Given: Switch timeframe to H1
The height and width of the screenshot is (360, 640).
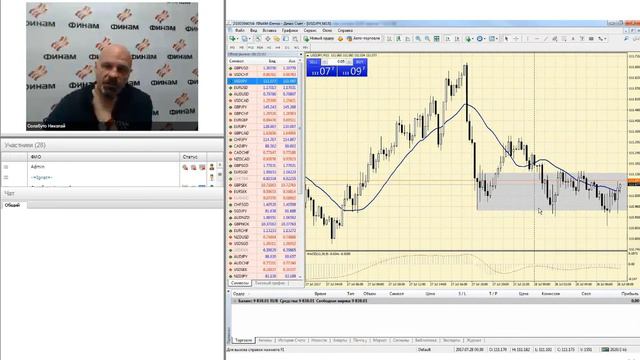Looking at the screenshot, I should click(x=269, y=47).
